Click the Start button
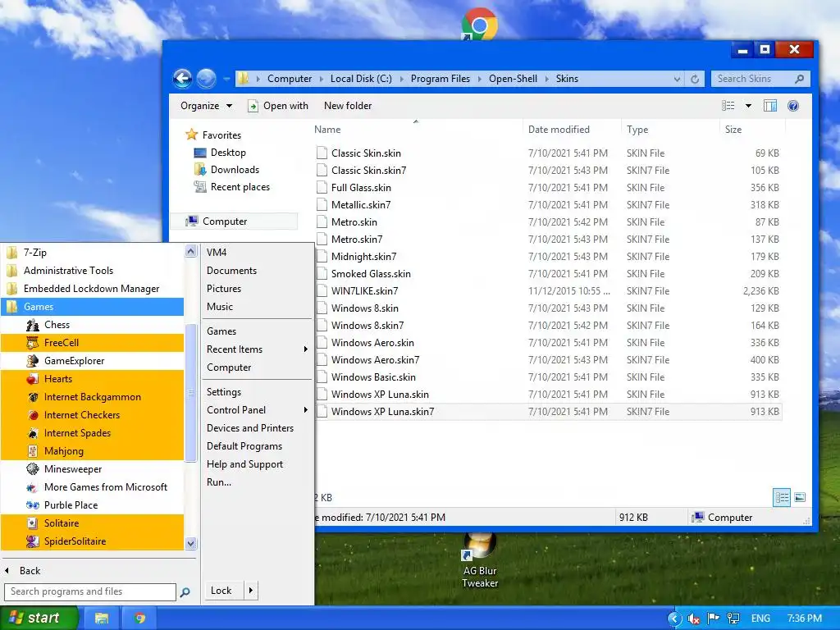Image resolution: width=840 pixels, height=630 pixels. click(39, 619)
